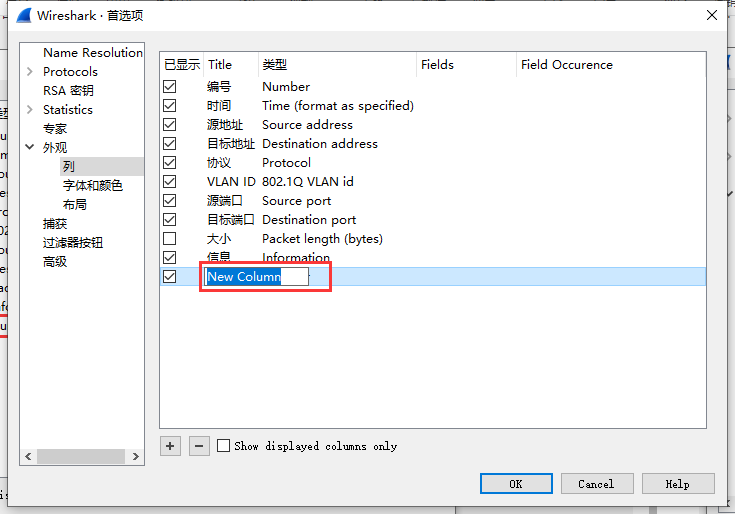
Task: Toggle the 目标地址 Destination address checkbox
Action: tap(170, 143)
